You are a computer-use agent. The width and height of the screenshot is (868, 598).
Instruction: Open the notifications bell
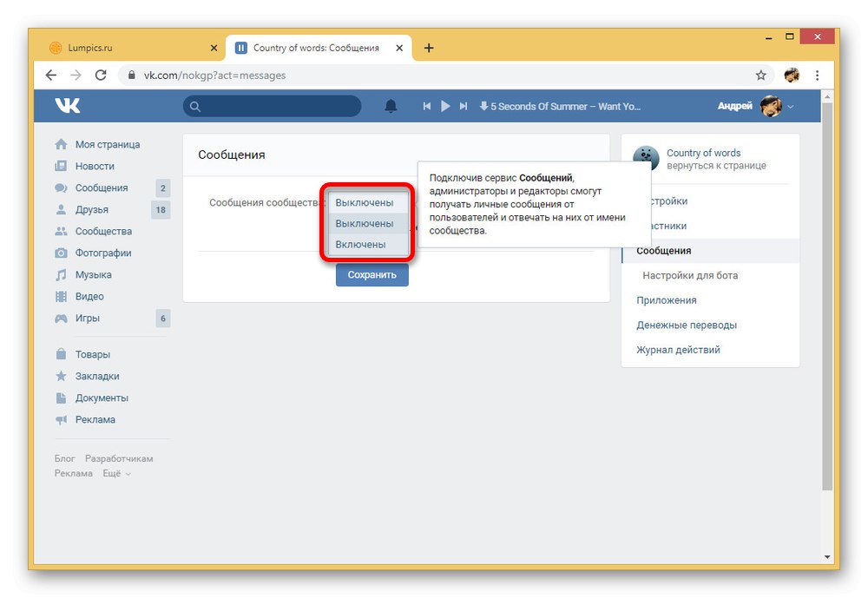(x=391, y=106)
